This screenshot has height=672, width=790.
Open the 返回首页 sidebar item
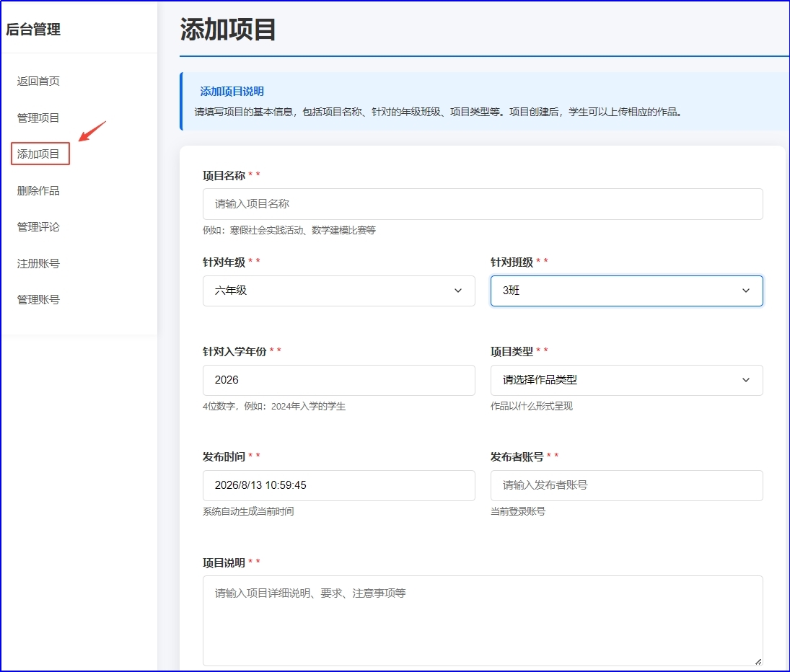point(38,81)
